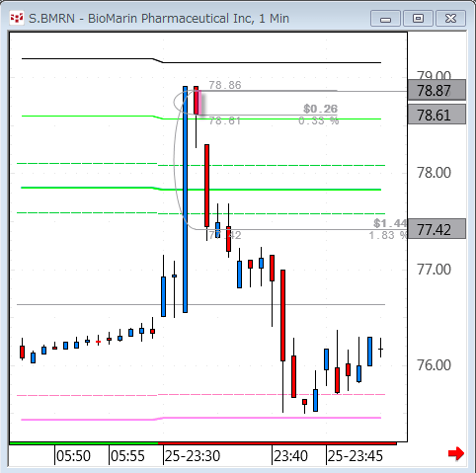
Task: Click the window title S.BMRN BioMarin text
Action: (159, 19)
